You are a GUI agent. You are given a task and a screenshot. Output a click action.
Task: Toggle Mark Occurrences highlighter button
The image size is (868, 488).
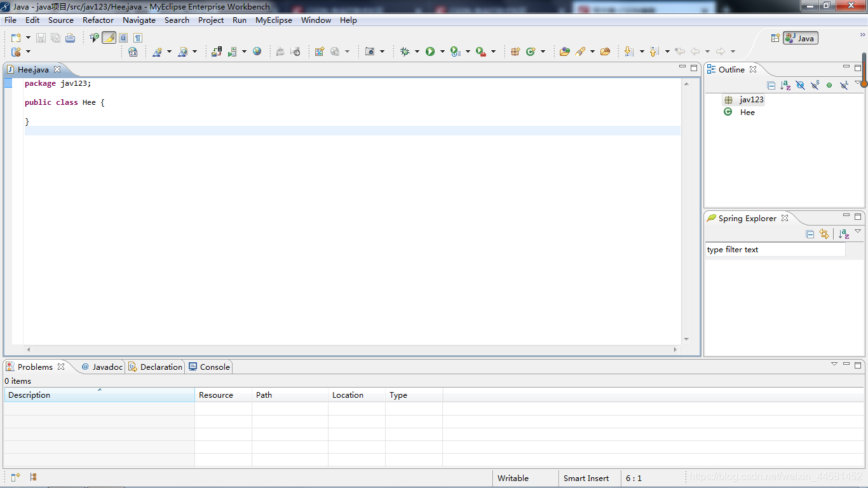pos(109,38)
